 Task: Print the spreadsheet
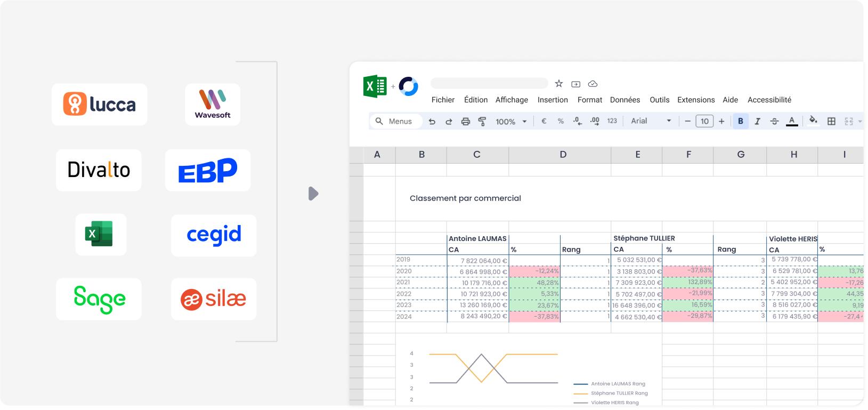point(466,122)
